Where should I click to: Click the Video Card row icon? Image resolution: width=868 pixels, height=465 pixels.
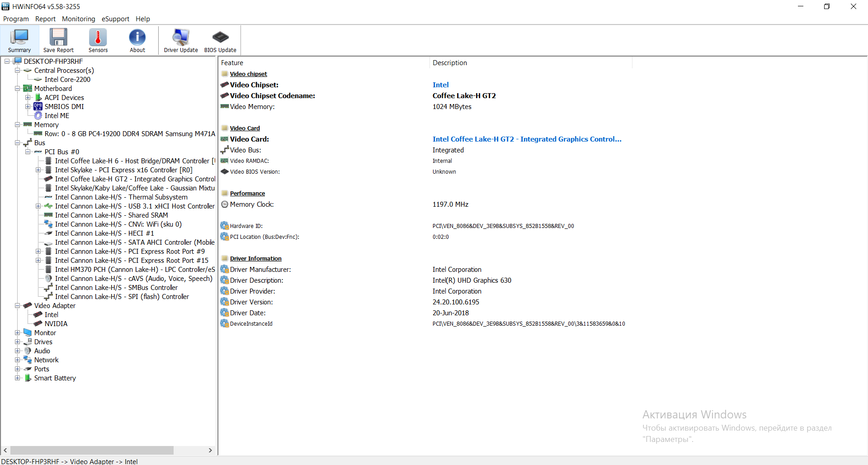click(x=225, y=139)
